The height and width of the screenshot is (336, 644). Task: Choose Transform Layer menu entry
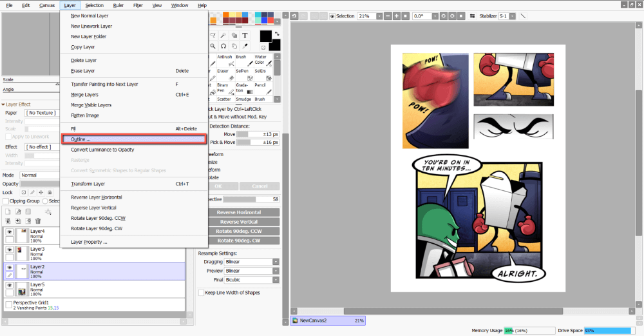click(134, 184)
